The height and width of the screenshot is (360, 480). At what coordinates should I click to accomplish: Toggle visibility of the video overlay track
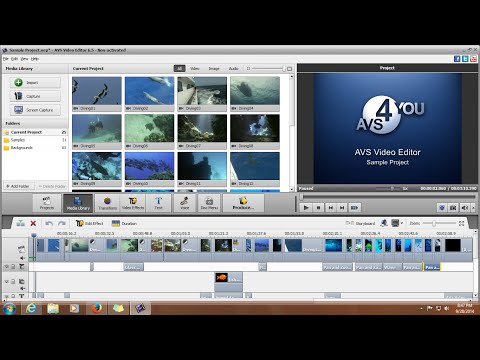(x=6, y=281)
